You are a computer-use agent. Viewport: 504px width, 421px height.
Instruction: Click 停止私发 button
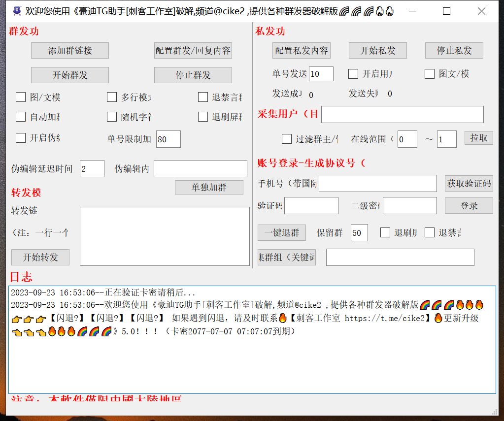tap(454, 50)
